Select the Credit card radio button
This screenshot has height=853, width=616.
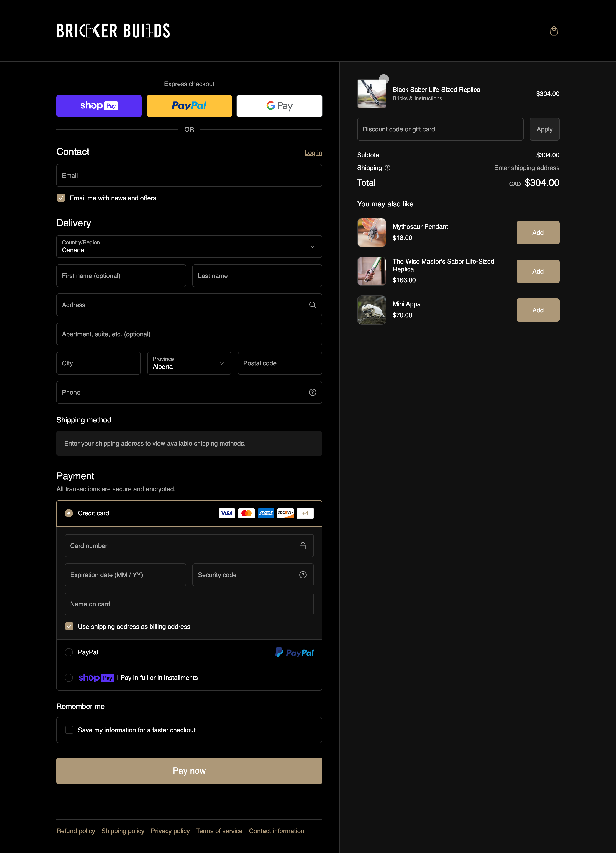point(69,513)
